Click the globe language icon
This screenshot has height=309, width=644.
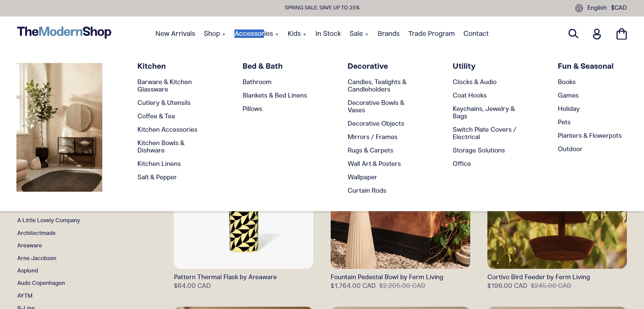click(579, 8)
